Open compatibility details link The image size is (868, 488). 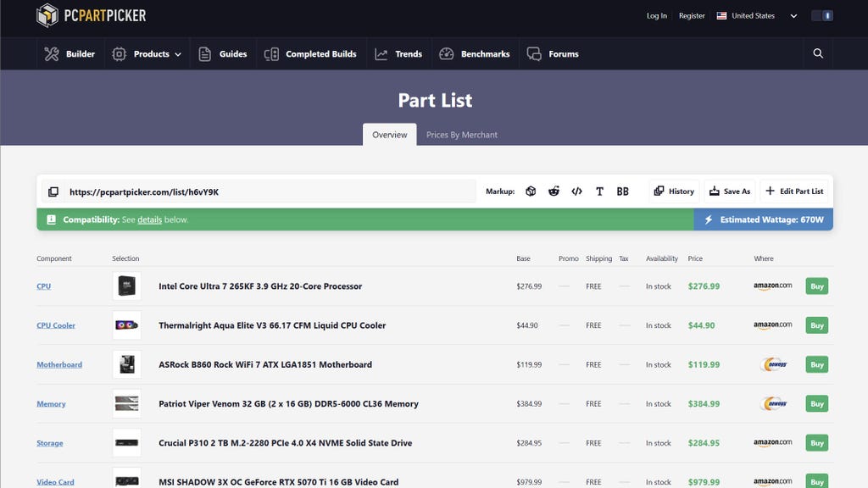click(x=149, y=219)
